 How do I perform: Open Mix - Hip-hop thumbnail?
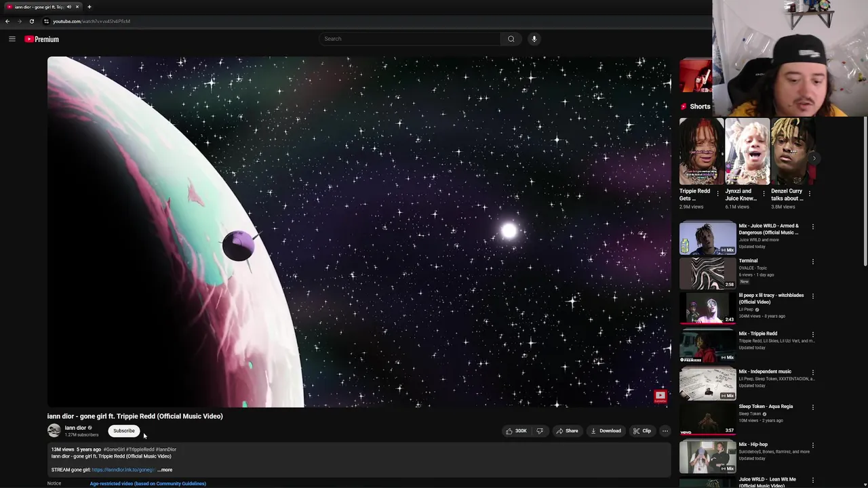click(x=707, y=456)
